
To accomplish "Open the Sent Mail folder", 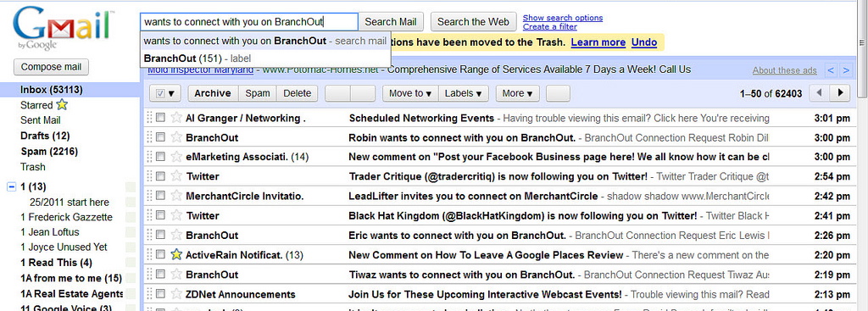I will 41,120.
